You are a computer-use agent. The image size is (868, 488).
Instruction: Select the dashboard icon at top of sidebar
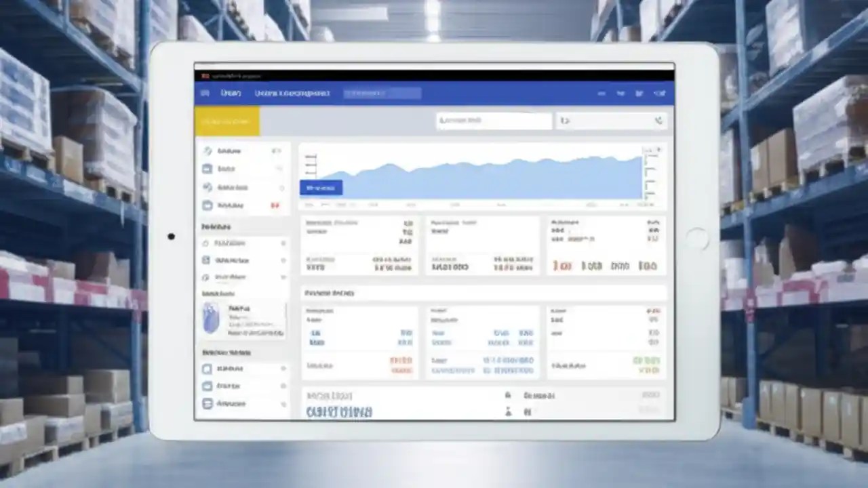coord(208,151)
